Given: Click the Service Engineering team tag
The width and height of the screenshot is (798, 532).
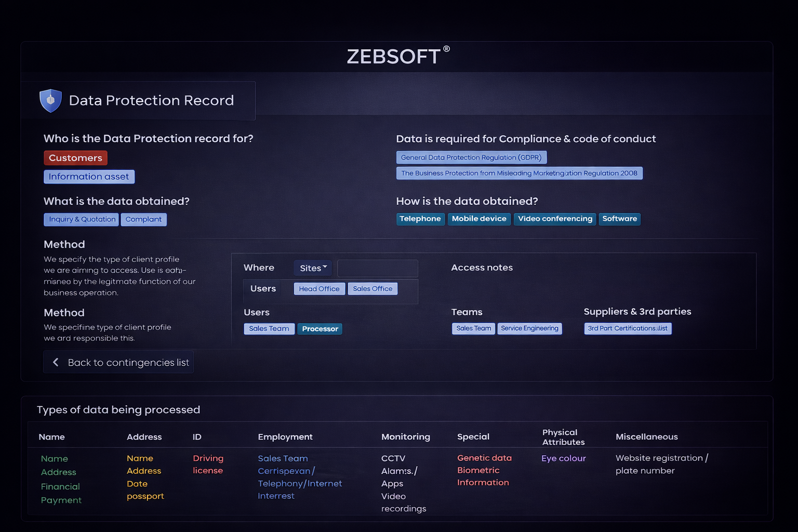Looking at the screenshot, I should click(x=529, y=328).
